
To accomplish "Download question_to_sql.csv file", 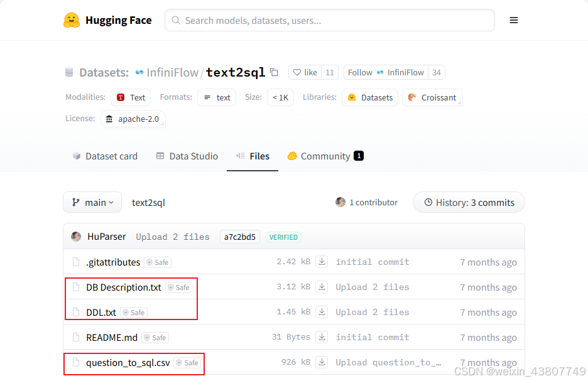I will 322,362.
